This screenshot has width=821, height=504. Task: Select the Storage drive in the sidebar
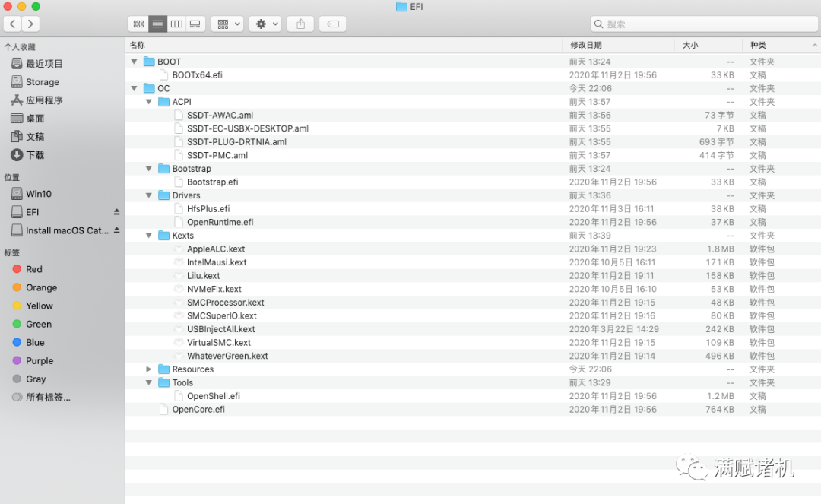tap(40, 81)
